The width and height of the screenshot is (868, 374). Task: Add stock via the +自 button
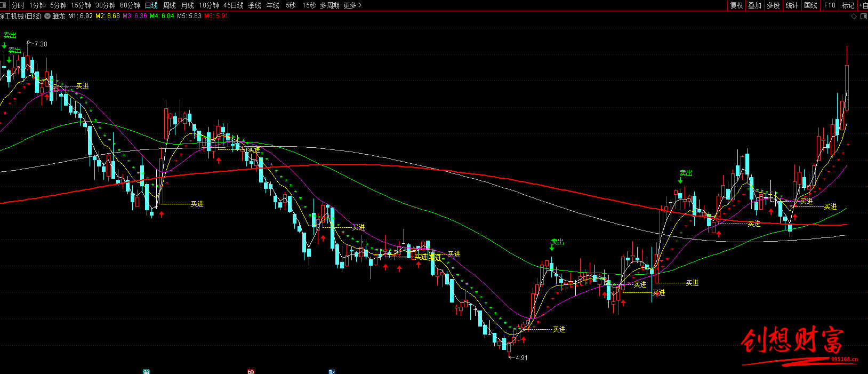point(863,5)
